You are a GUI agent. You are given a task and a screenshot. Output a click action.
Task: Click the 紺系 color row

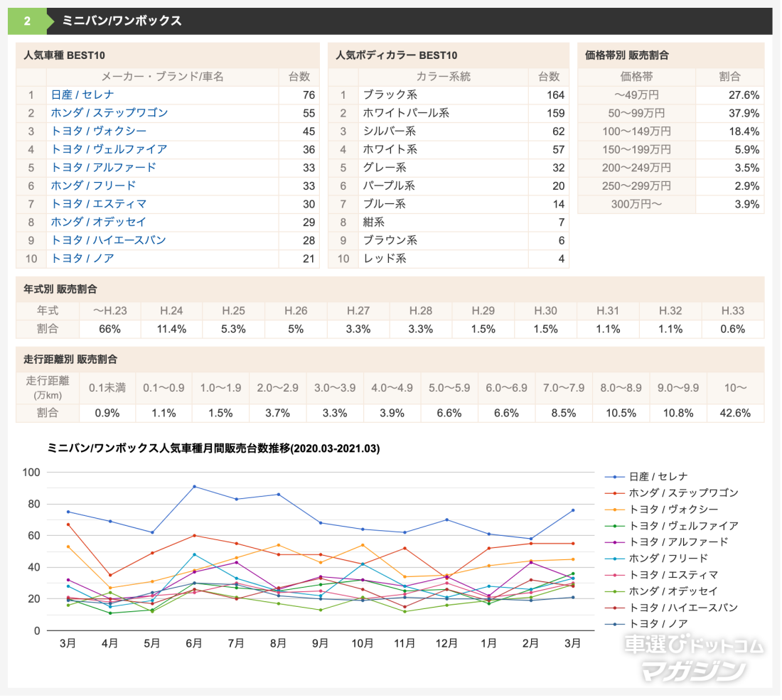click(449, 222)
